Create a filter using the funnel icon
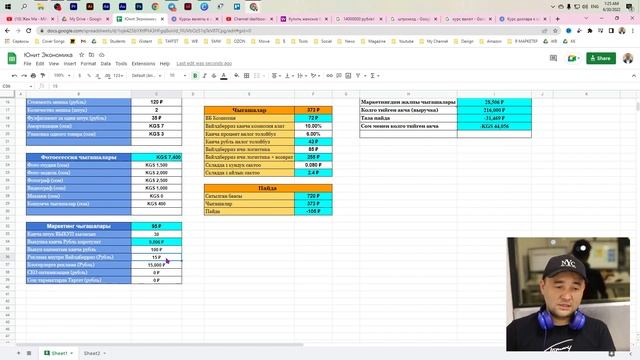The height and width of the screenshot is (360, 640). (x=358, y=76)
